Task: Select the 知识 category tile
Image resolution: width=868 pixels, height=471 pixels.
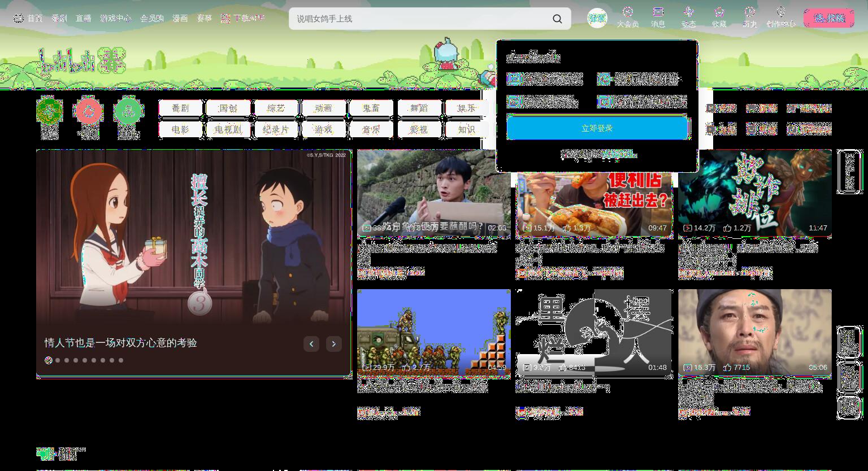Action: (467, 129)
